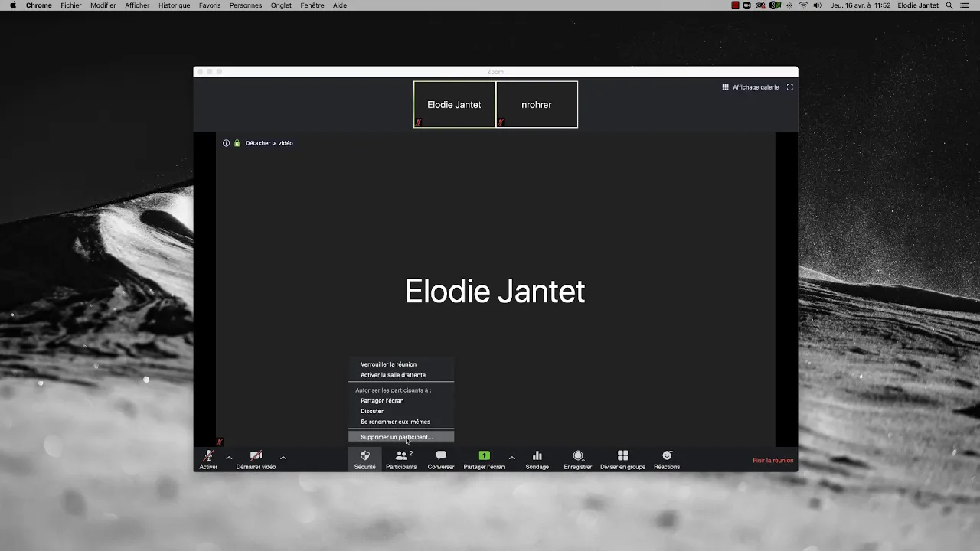
Task: Select Supprimer un participant... menu entry
Action: point(401,437)
